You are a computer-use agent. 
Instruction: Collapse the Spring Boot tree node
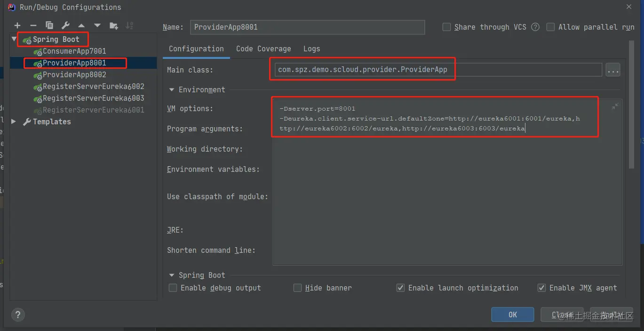[x=14, y=39]
